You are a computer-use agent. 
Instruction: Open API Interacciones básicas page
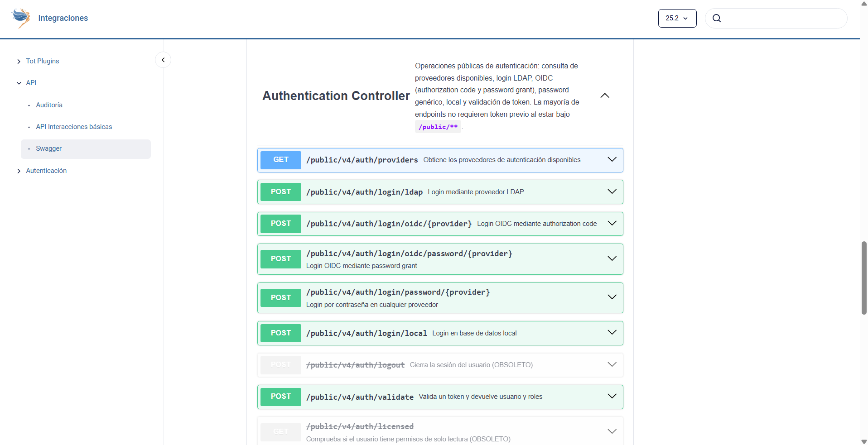(74, 127)
